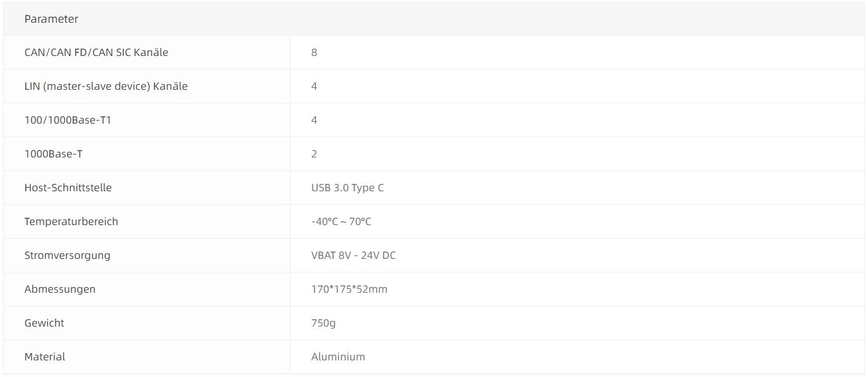Select the 1000Base-T row label
The image size is (868, 377).
[54, 154]
